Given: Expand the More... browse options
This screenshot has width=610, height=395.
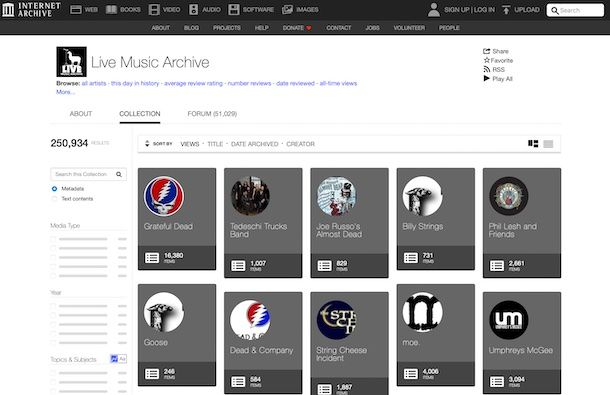Looking at the screenshot, I should point(65,92).
